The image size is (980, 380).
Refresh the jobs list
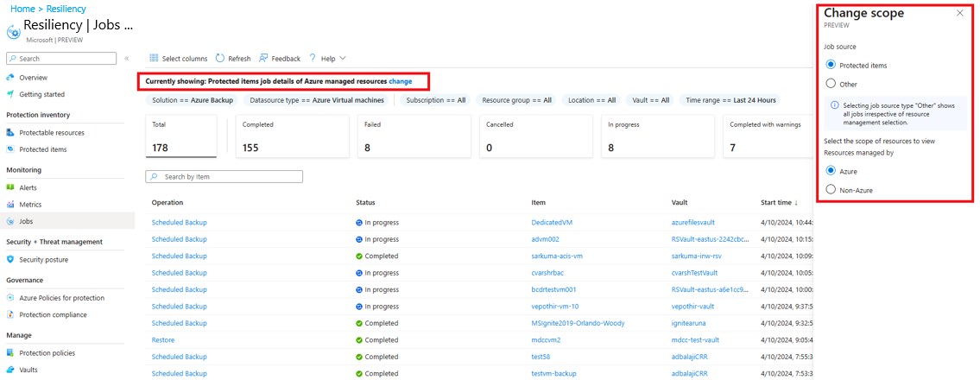tap(233, 58)
